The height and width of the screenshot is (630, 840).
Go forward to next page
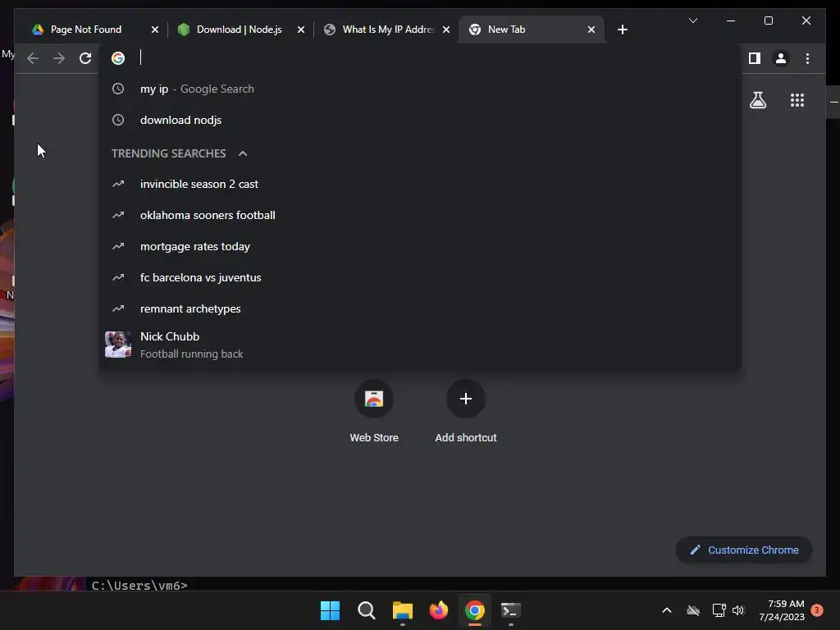[x=59, y=58]
